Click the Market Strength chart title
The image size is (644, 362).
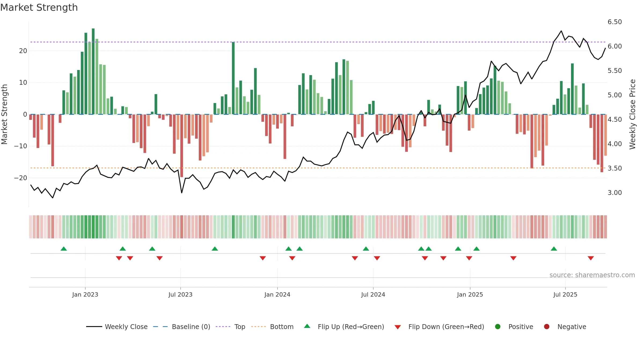pyautogui.click(x=39, y=8)
